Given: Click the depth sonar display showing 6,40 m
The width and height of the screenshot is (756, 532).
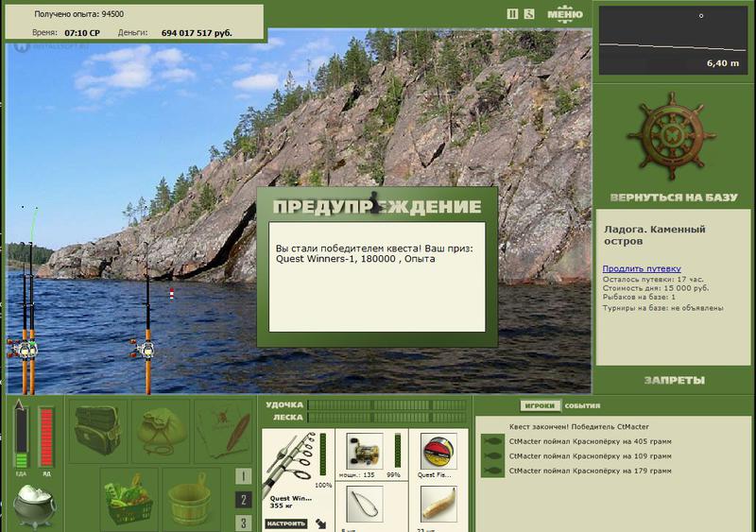Looking at the screenshot, I should coord(673,40).
